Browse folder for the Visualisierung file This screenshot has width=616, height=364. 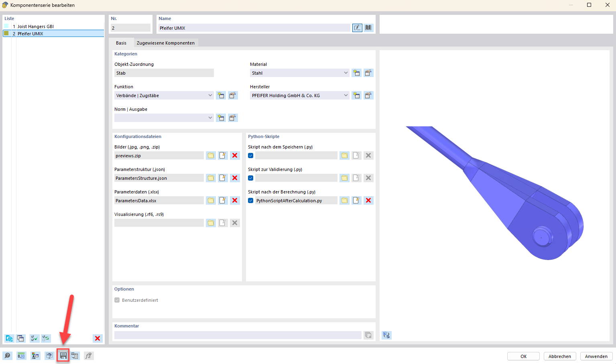point(211,223)
